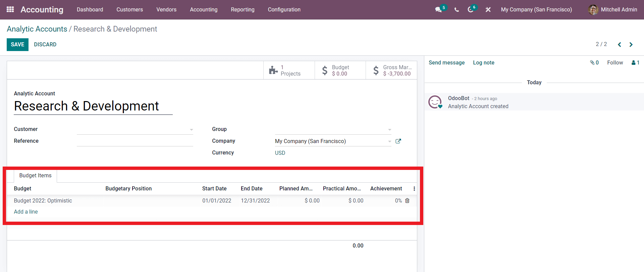Click Mitchell Admin avatar picture
The image size is (644, 272).
point(593,10)
